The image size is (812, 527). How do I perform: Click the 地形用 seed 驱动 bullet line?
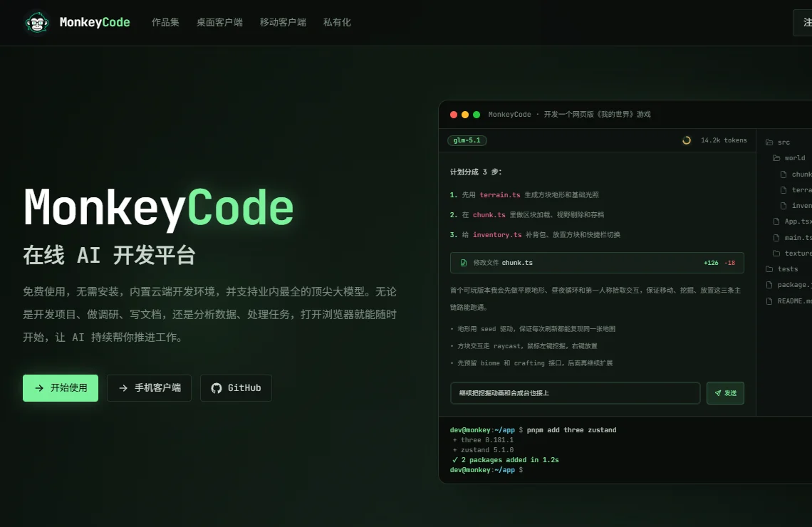pos(533,329)
